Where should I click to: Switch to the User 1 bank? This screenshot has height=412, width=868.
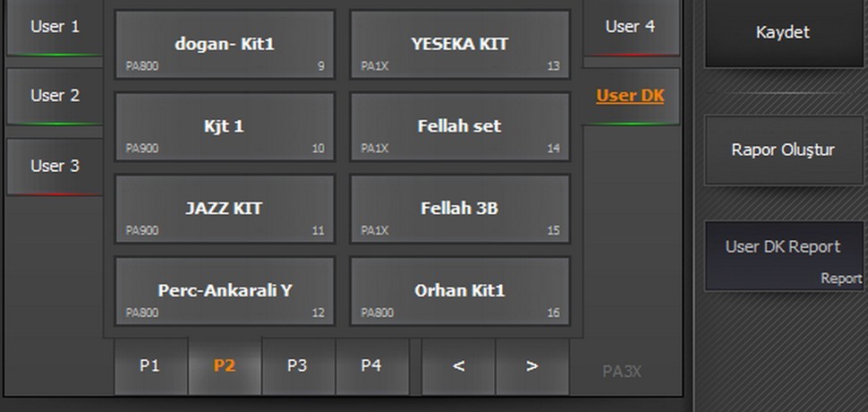point(55,27)
